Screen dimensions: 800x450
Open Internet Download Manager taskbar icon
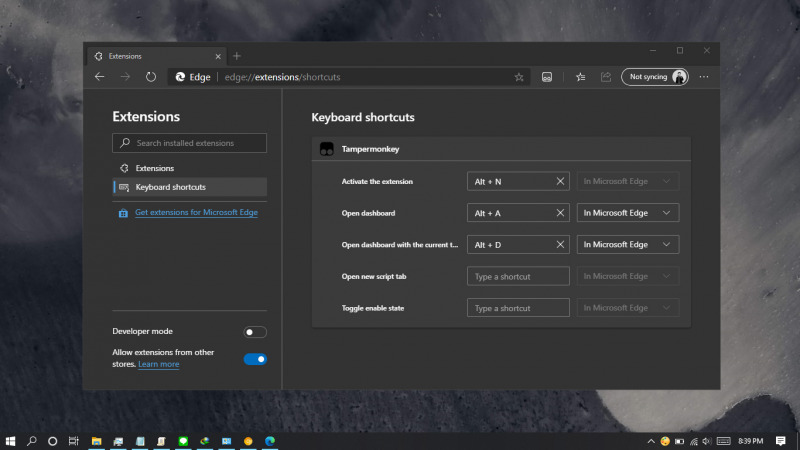tap(205, 441)
